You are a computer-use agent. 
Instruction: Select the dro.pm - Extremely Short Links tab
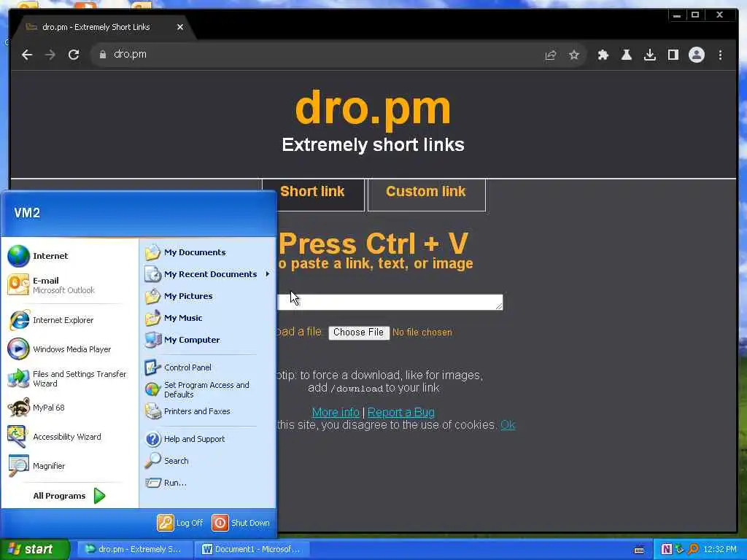coord(104,27)
